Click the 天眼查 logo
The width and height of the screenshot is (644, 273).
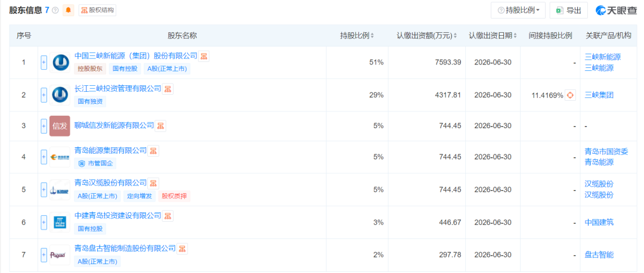coord(615,10)
